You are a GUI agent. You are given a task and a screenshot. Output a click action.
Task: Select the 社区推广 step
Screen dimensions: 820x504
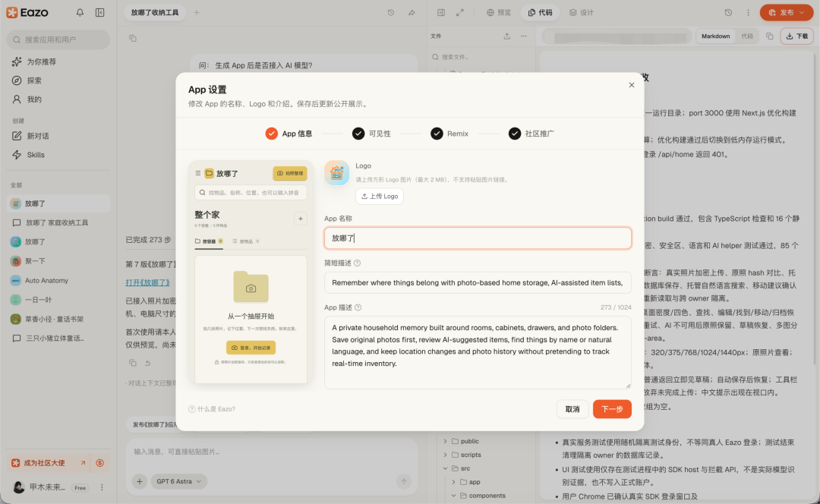pos(531,134)
